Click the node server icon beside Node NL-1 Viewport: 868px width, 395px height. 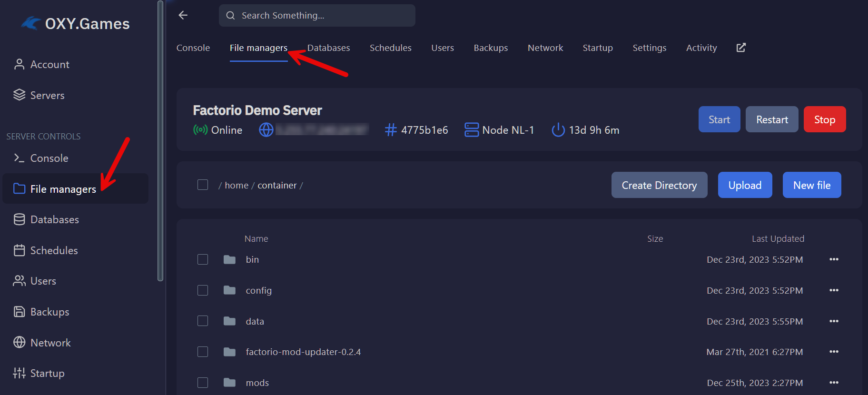[x=472, y=129]
